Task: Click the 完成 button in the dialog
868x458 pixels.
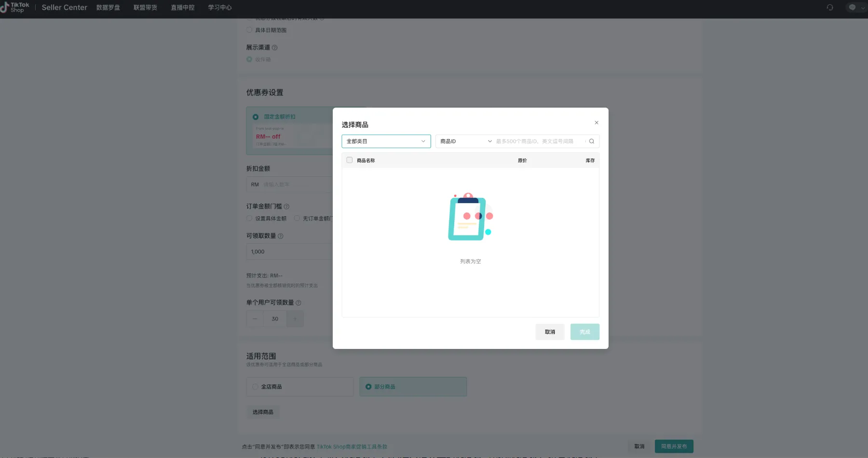Action: (x=585, y=332)
